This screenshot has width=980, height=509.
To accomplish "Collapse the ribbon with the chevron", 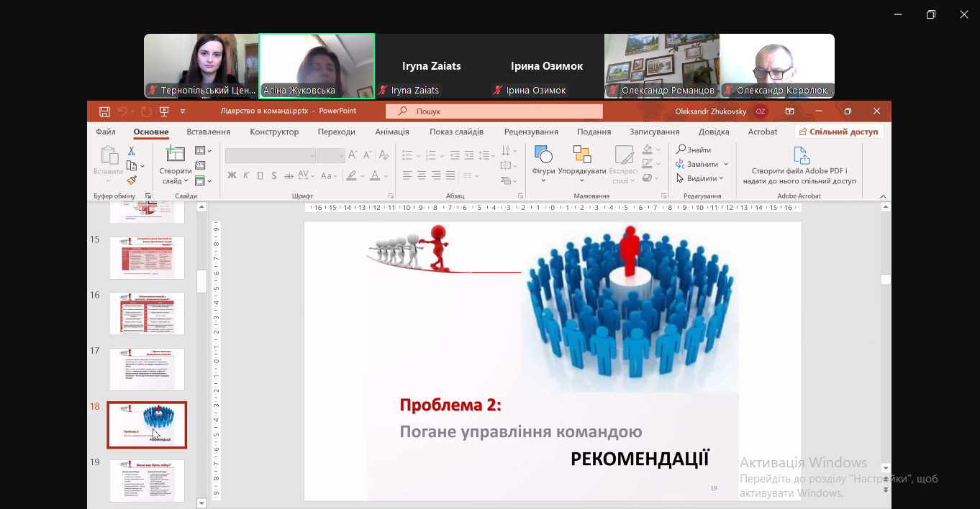I will [884, 196].
